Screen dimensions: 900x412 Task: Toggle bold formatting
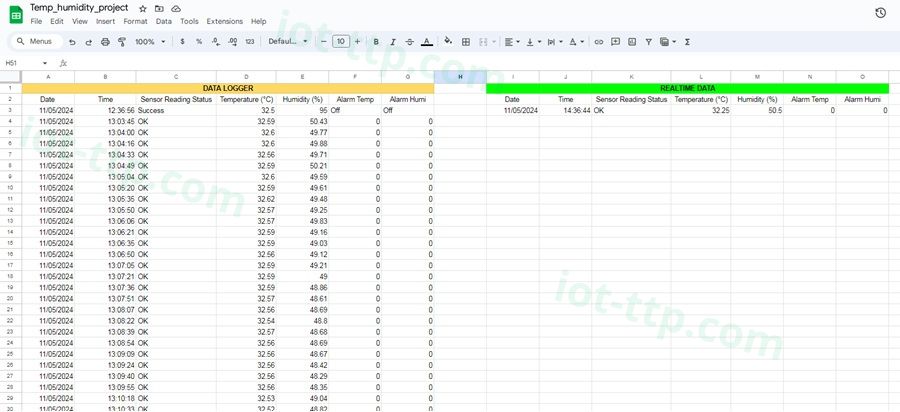376,42
